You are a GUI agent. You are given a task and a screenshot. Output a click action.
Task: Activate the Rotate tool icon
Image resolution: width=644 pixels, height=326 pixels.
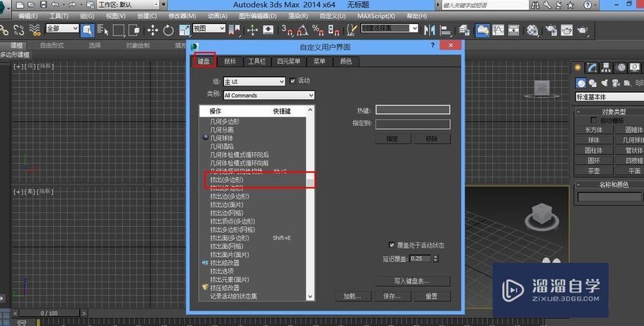click(x=168, y=30)
